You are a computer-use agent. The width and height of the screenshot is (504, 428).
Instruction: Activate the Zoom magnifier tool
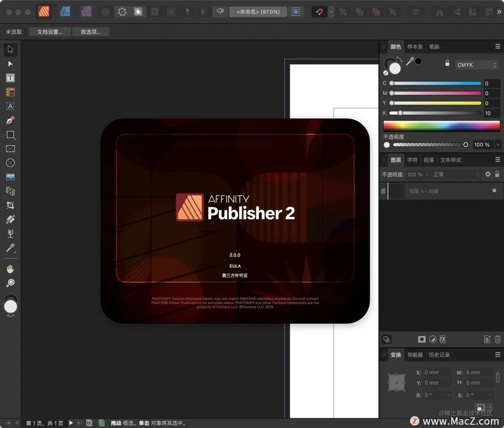point(10,283)
